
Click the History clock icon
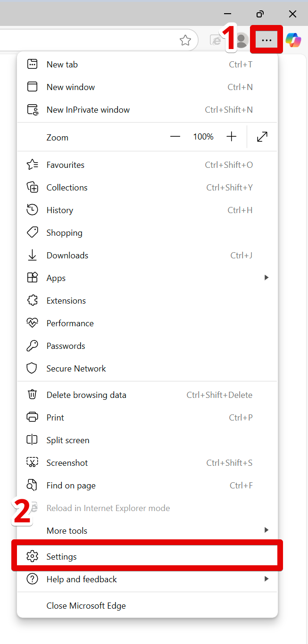tap(32, 210)
